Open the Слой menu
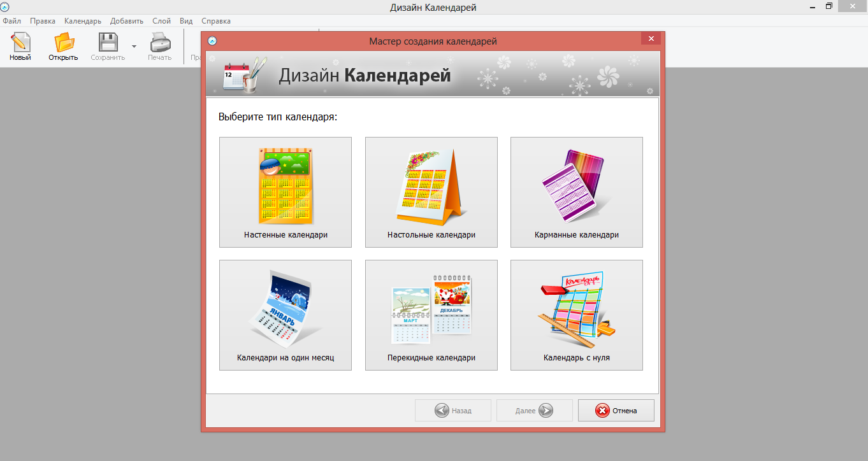 (161, 21)
